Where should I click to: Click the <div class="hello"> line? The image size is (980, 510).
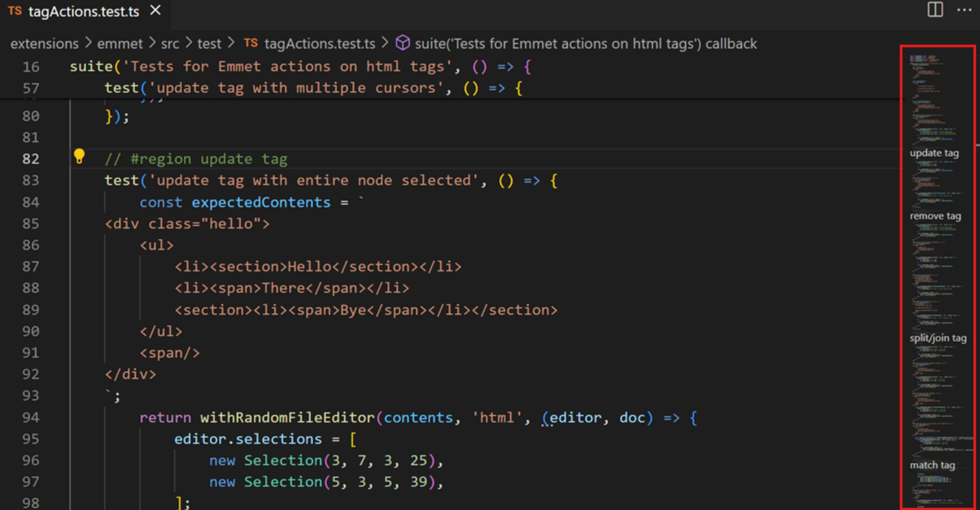pyautogui.click(x=187, y=224)
